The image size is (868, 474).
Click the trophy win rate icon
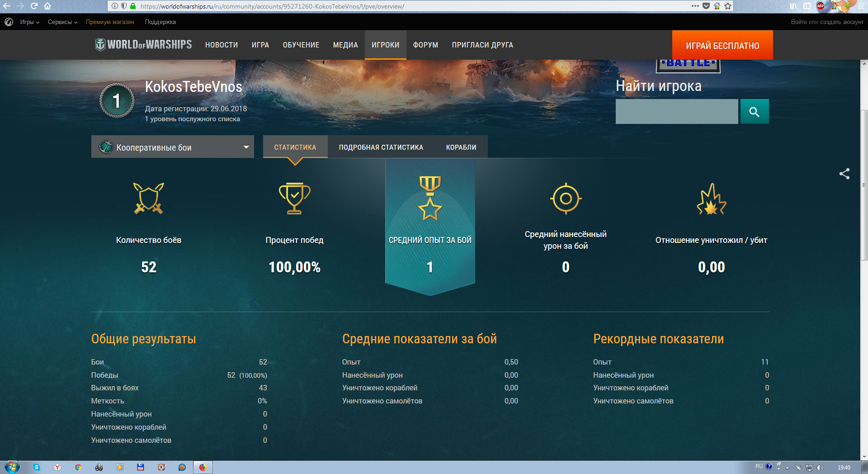coord(294,198)
